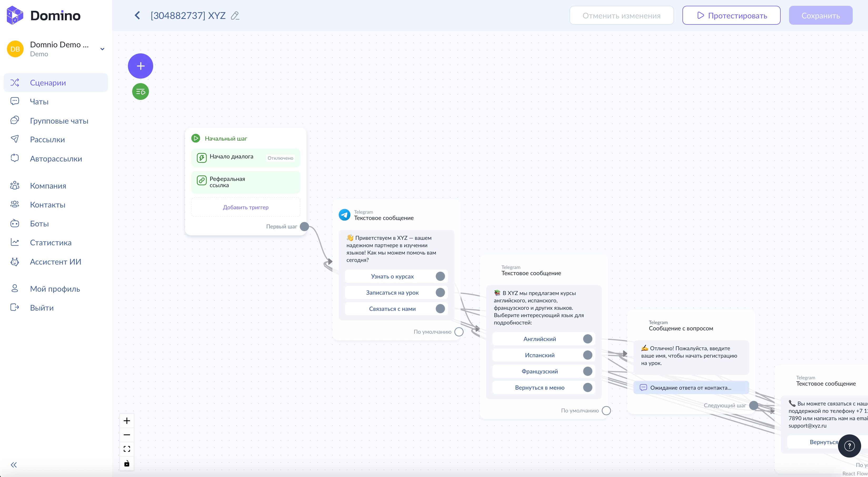This screenshot has width=868, height=477.
Task: Open the Реферальная ссылка trigger
Action: (245, 182)
